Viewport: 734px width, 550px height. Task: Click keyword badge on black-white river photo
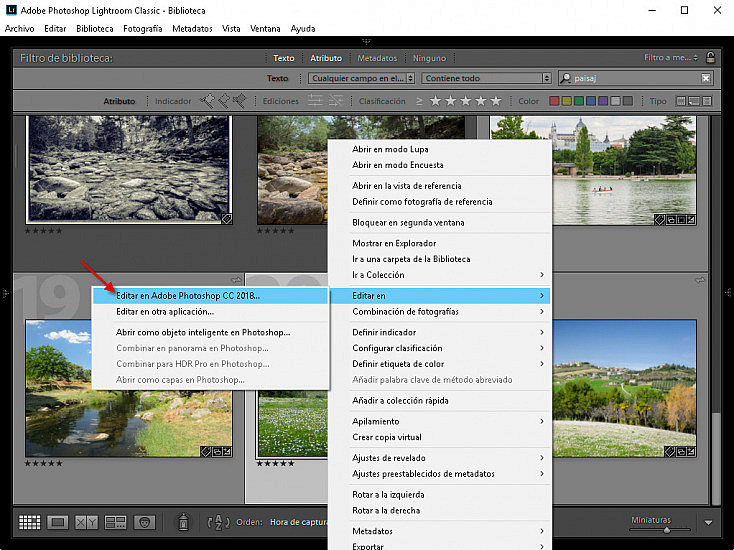tap(227, 219)
